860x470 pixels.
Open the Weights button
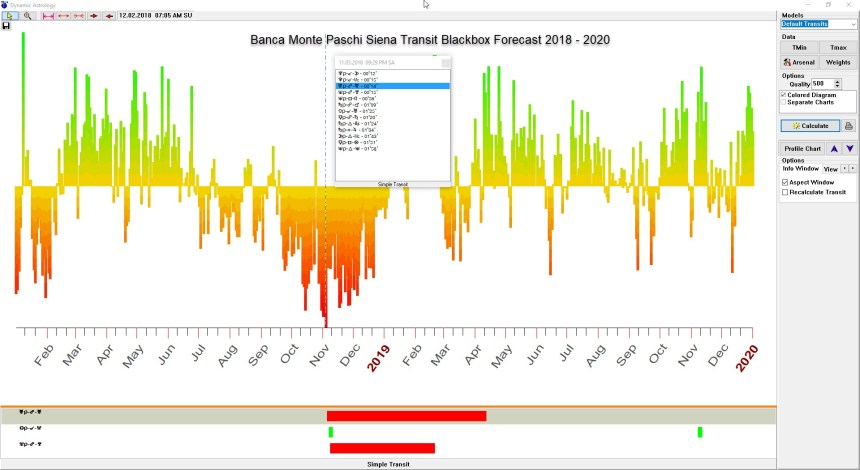[838, 63]
